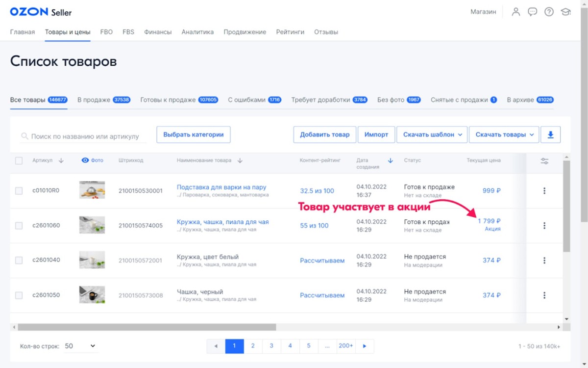Screen dimensions: 588x368
Task: Focus the search by name or SKU field
Action: pos(83,136)
